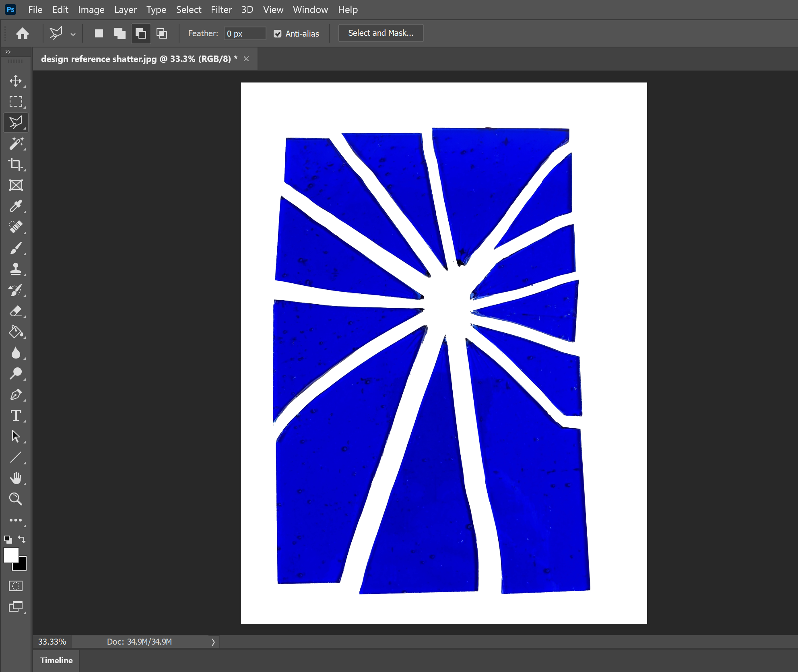This screenshot has height=672, width=798.
Task: Switch to the Brush tool
Action: click(16, 248)
